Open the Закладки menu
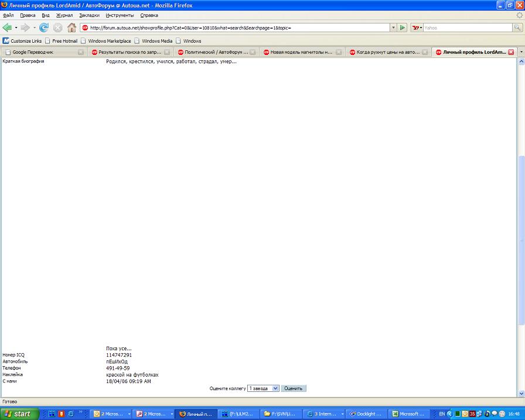 89,15
